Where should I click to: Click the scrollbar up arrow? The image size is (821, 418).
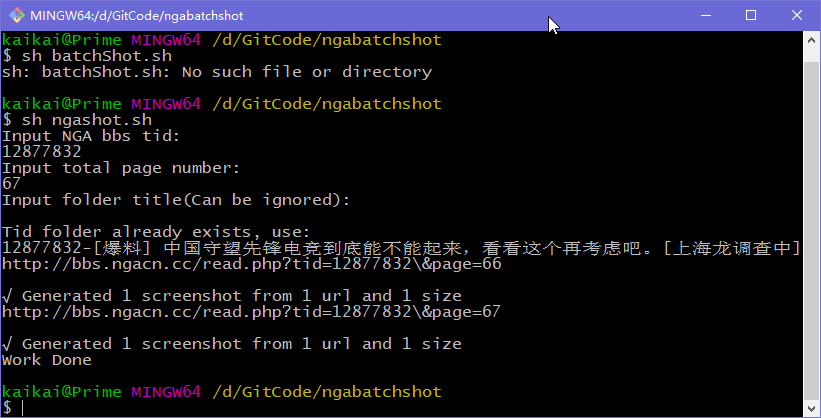click(812, 40)
